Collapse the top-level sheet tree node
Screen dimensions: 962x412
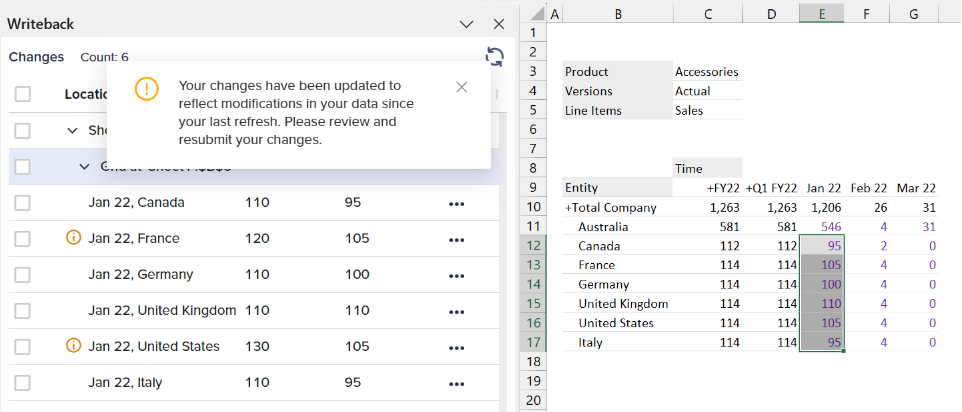(x=72, y=130)
